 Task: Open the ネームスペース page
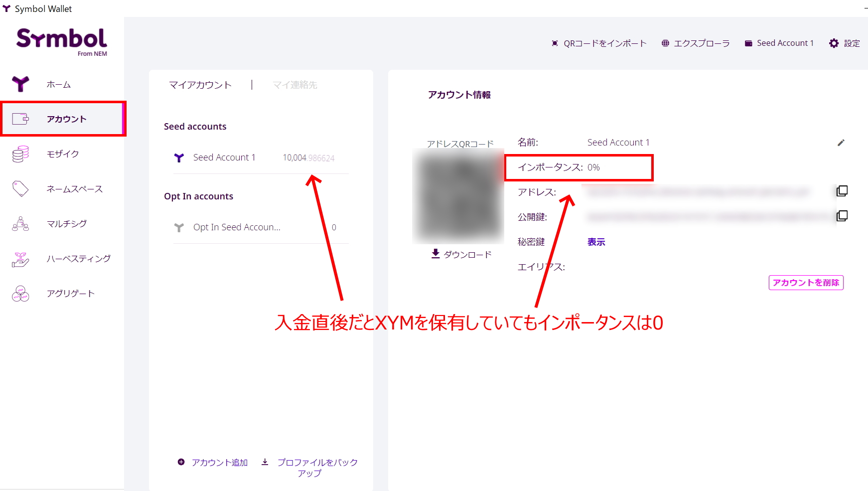point(74,188)
